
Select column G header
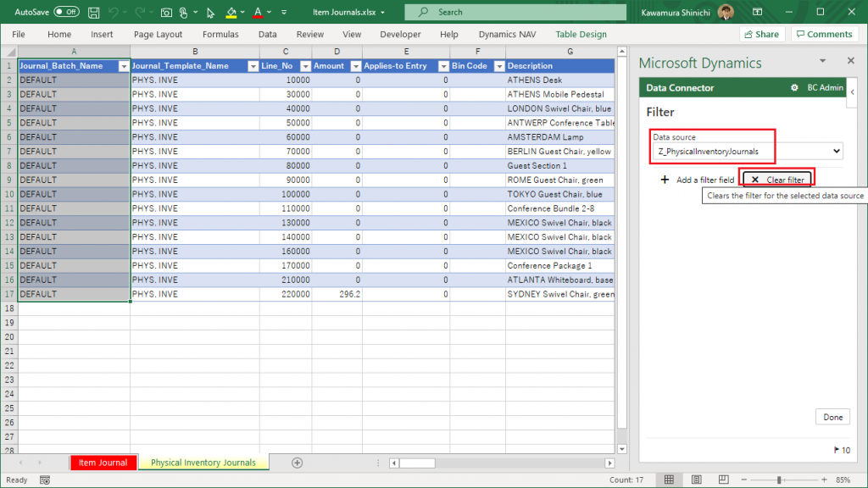coord(570,52)
